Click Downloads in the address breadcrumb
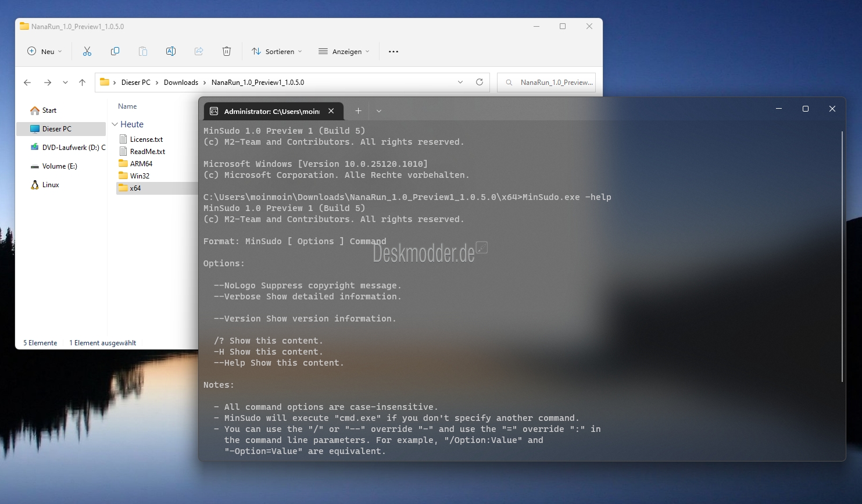Viewport: 862px width, 504px height. click(181, 83)
